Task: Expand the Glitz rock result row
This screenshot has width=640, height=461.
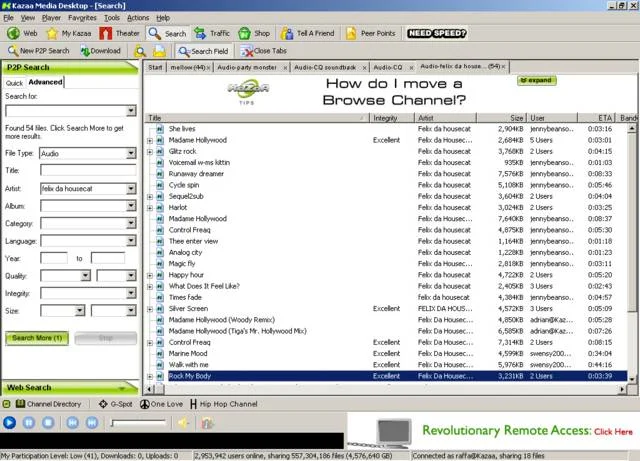Action: 150,152
